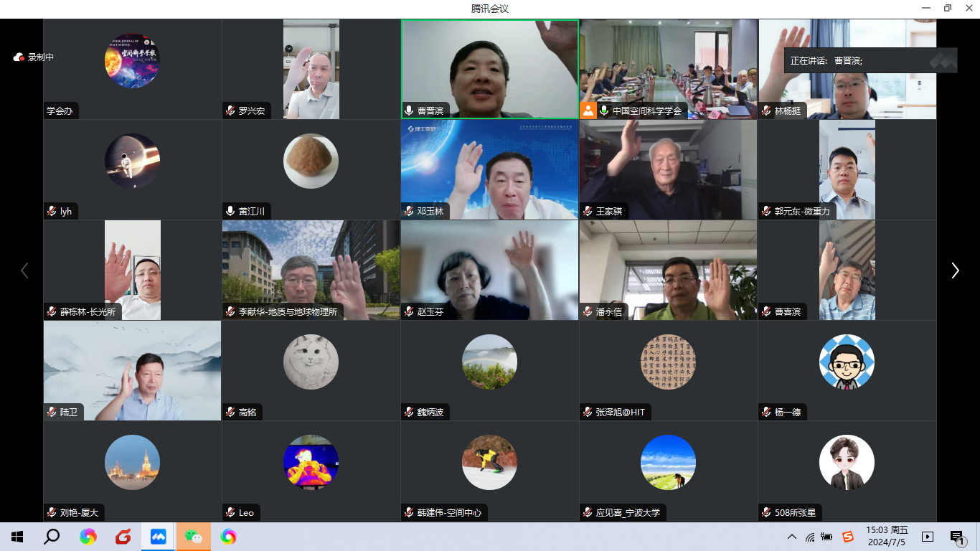Go to next page of participants
The width and height of the screenshot is (980, 551).
click(x=955, y=270)
